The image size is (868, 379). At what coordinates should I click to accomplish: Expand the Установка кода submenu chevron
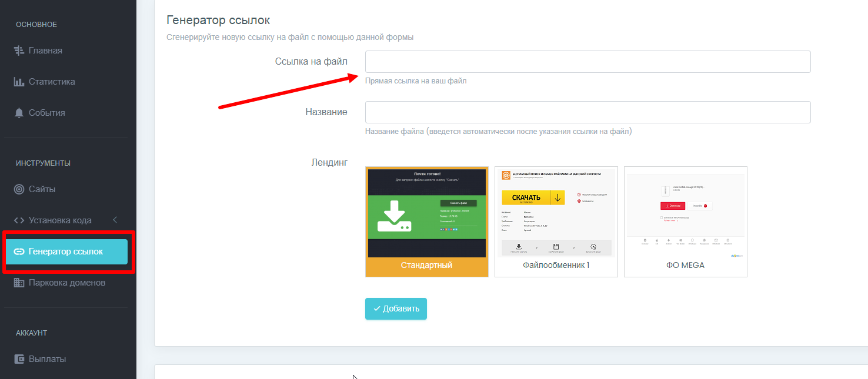click(115, 220)
